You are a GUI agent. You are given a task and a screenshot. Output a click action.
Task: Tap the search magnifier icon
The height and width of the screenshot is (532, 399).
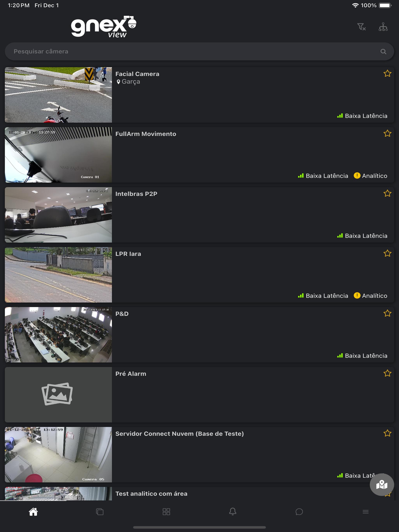tap(383, 51)
